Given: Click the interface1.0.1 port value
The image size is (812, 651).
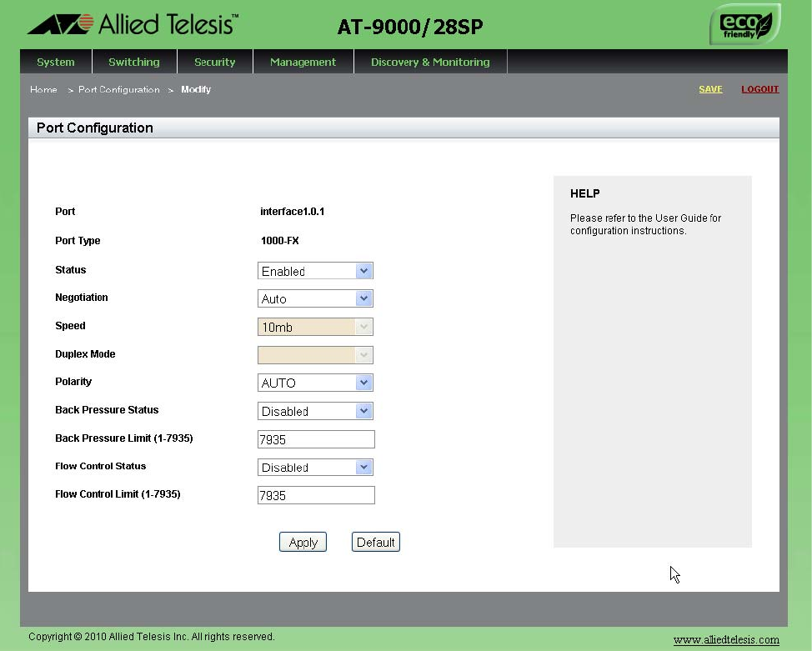Looking at the screenshot, I should point(292,211).
